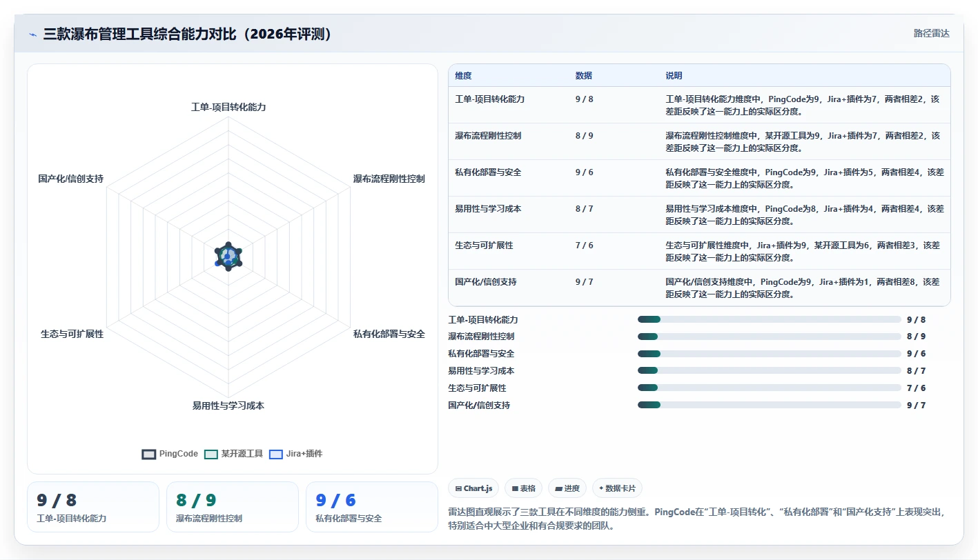Viewport: 978px width, 560px height.
Task: Click the 生态与可扩展性 progress bar
Action: [770, 388]
